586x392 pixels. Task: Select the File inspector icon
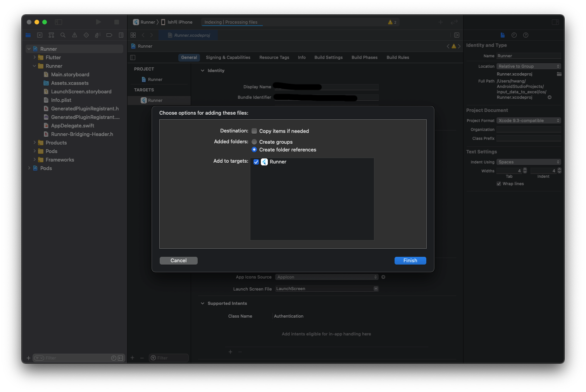(503, 35)
